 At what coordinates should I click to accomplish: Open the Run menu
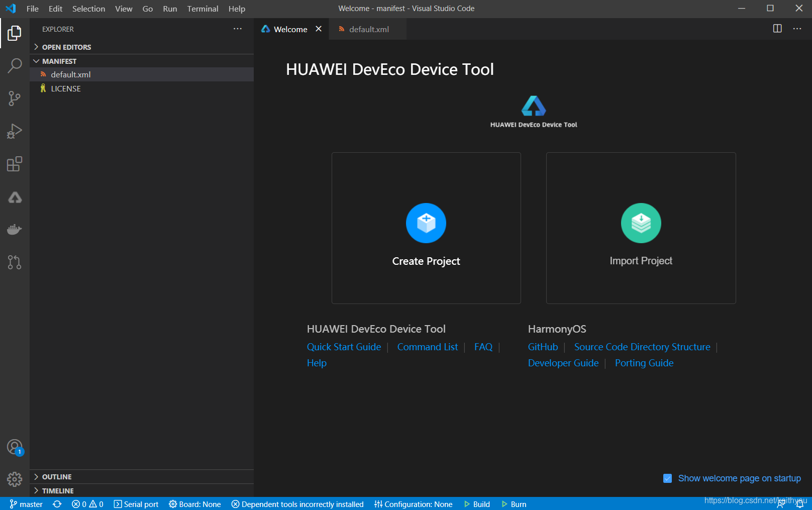[x=170, y=9]
